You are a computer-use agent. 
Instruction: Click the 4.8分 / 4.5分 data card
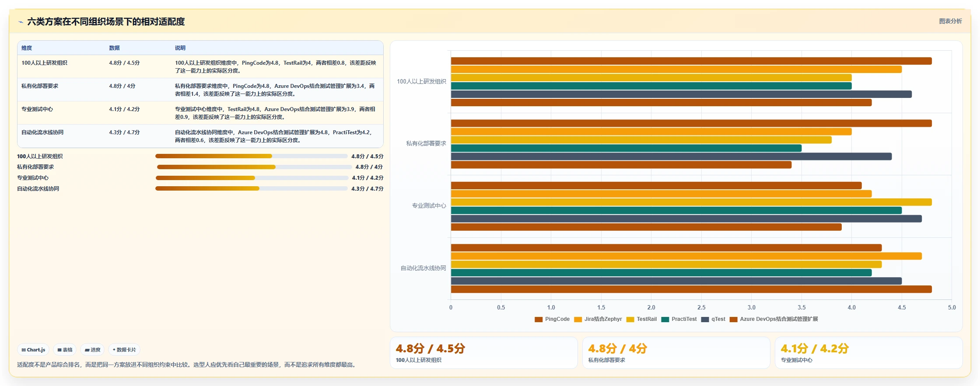pos(483,353)
